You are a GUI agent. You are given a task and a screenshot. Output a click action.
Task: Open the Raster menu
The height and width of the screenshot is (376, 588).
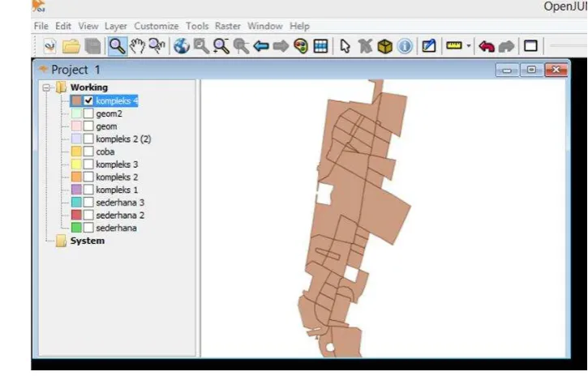[x=228, y=26]
